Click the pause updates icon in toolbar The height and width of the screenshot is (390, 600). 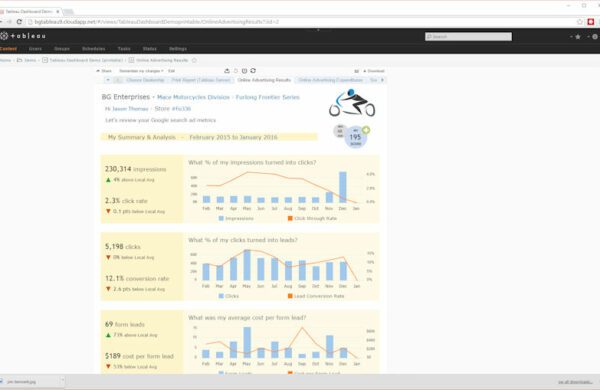244,71
